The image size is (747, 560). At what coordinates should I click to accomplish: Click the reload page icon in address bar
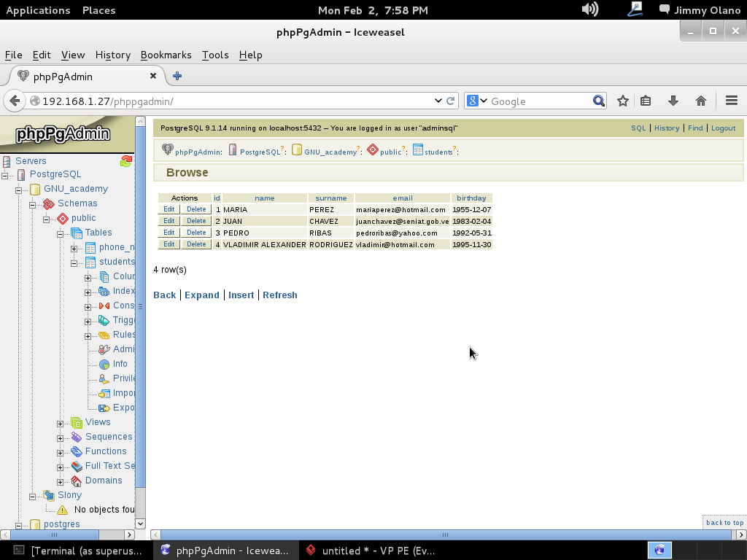pyautogui.click(x=451, y=101)
